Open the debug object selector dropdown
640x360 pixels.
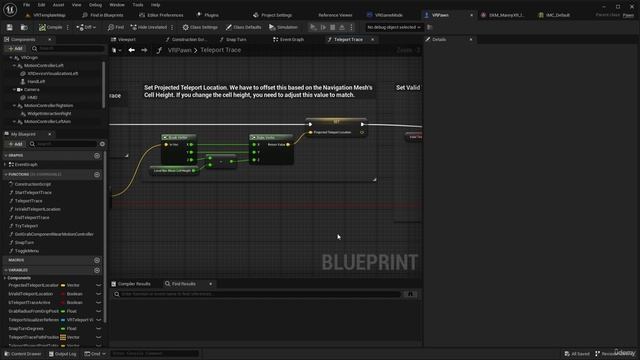394,27
